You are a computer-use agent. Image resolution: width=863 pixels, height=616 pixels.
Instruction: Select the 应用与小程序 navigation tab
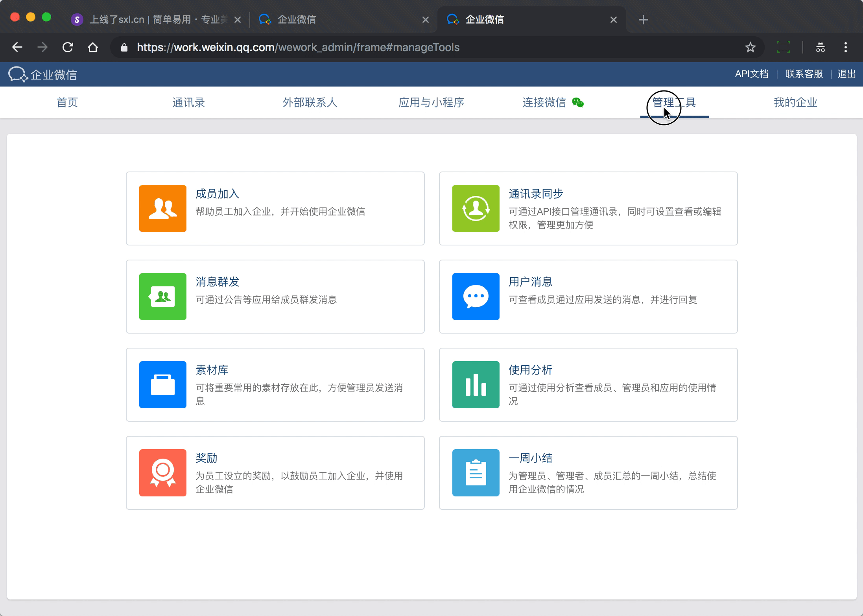(x=431, y=103)
